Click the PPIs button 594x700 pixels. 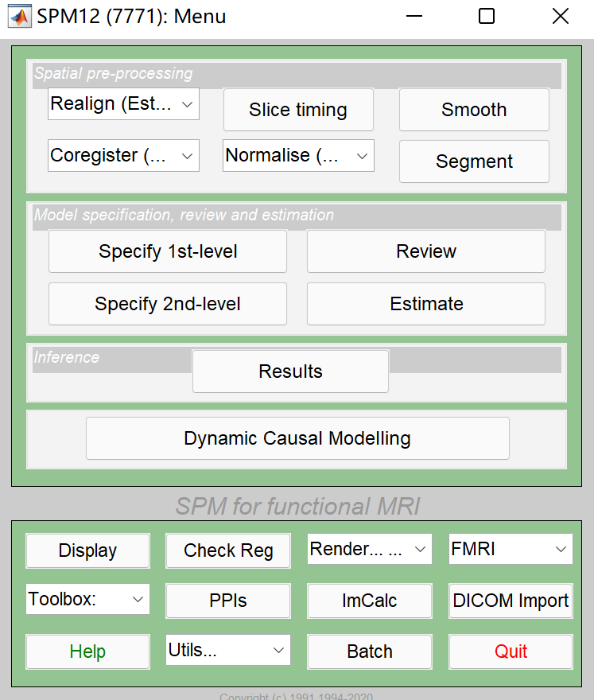228,601
